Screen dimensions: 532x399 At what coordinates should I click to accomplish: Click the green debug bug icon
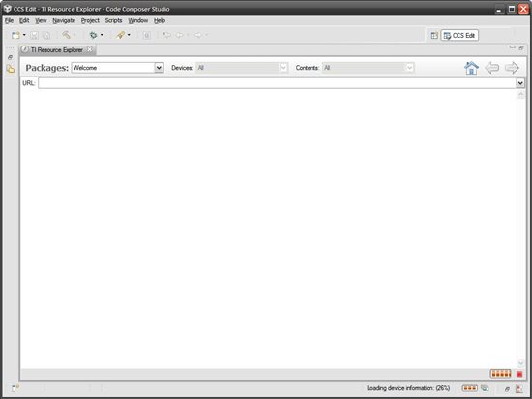pos(93,35)
